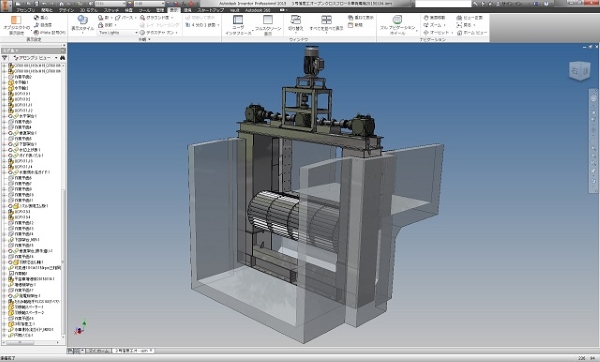Screen dimensions: 600x362
Task: Toggle the Ground Plane (グラウンド面) display
Action: pyautogui.click(x=155, y=18)
